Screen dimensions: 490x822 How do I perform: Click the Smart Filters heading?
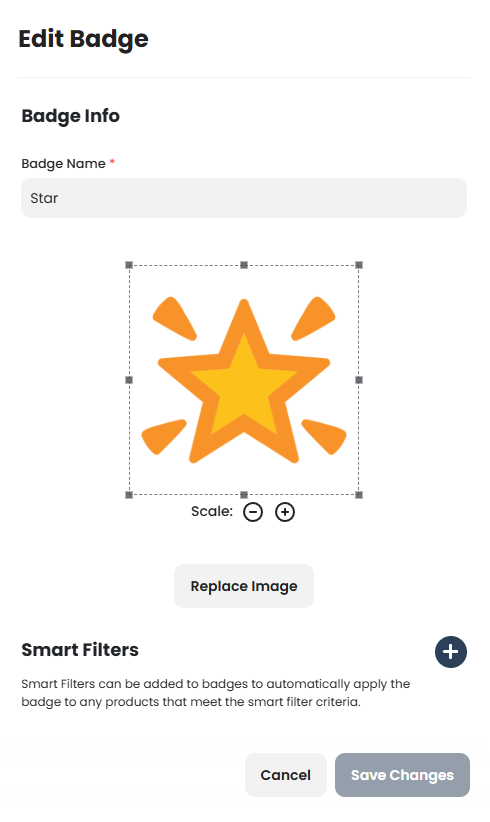tap(80, 650)
